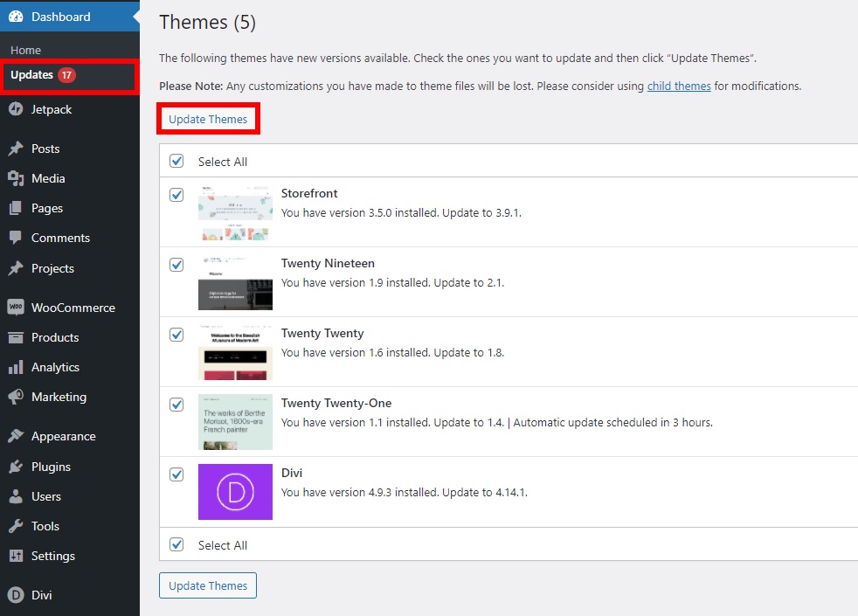
Task: Click the Twenty Nineteen theme name
Action: pos(328,263)
